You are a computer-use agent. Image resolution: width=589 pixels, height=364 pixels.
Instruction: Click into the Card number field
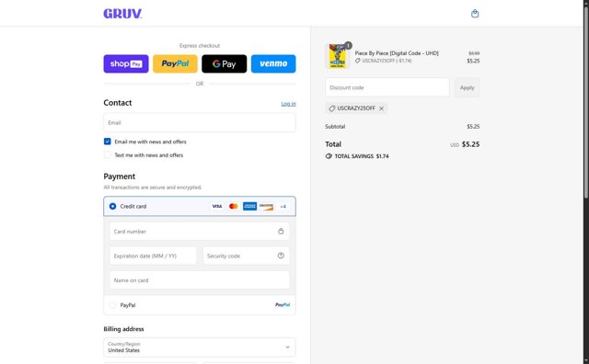(x=200, y=231)
